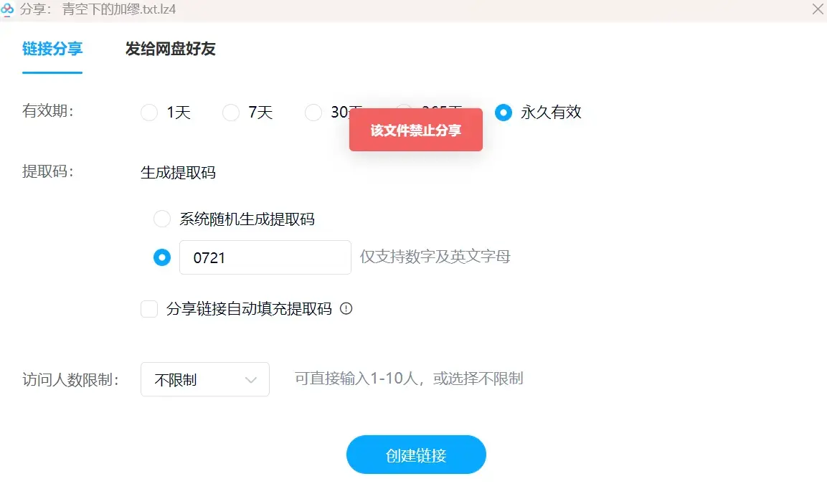
Task: Close the share dialog window
Action: coord(818,9)
